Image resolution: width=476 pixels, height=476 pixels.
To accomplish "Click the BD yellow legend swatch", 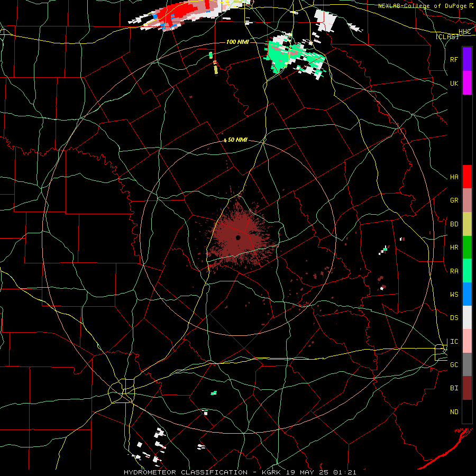I will [x=467, y=224].
